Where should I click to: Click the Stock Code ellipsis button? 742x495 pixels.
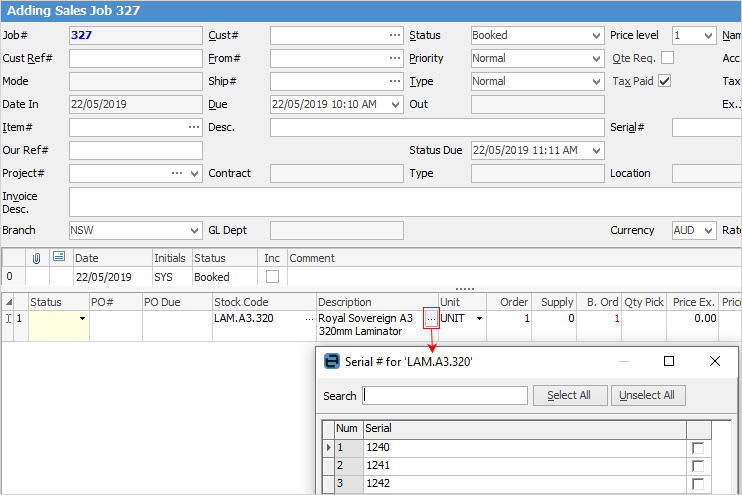(x=309, y=318)
